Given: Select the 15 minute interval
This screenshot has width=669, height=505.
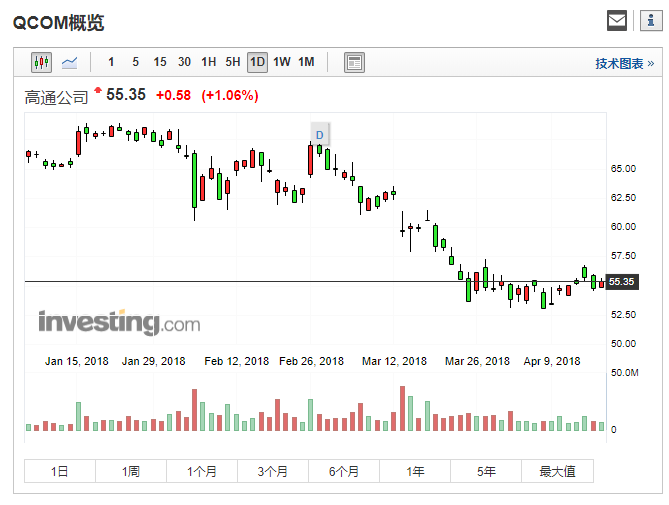Looking at the screenshot, I should pos(160,62).
